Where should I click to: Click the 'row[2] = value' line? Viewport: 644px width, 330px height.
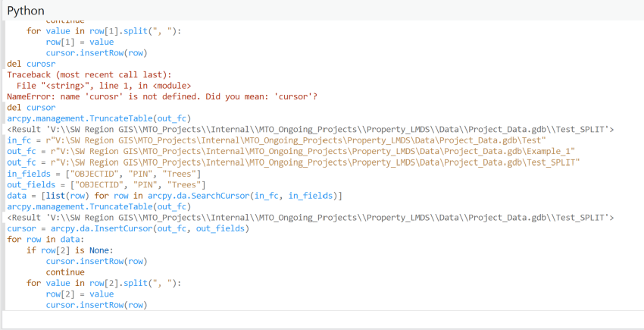tap(81, 294)
